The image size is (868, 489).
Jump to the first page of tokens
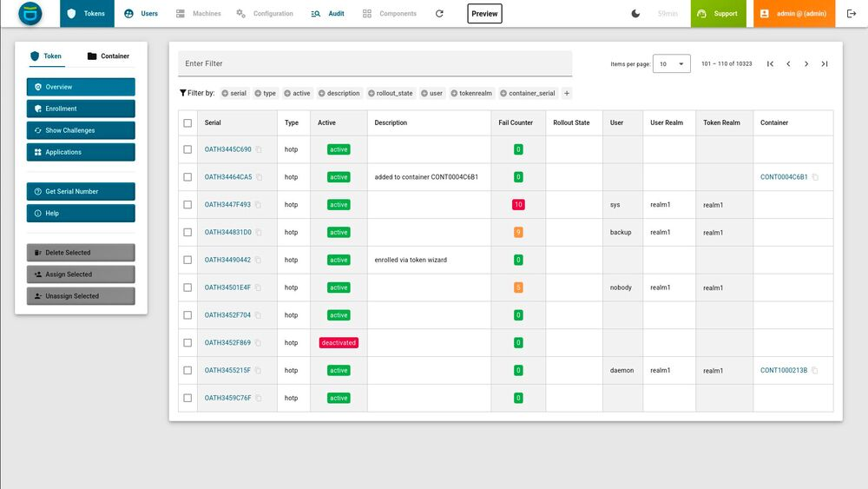coord(770,63)
